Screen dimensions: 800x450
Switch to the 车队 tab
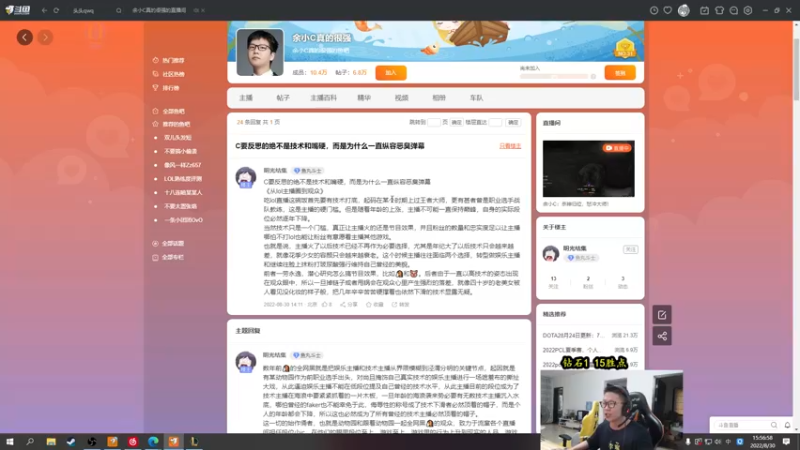[x=477, y=98]
